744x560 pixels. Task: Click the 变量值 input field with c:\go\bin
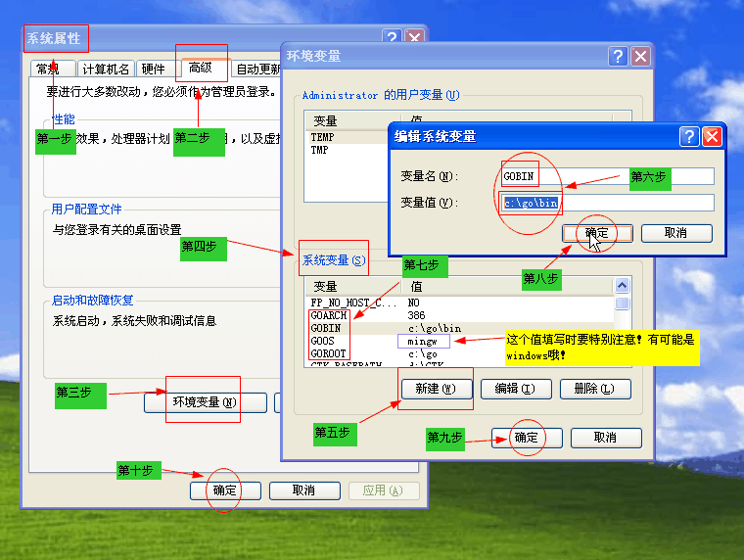[x=607, y=203]
